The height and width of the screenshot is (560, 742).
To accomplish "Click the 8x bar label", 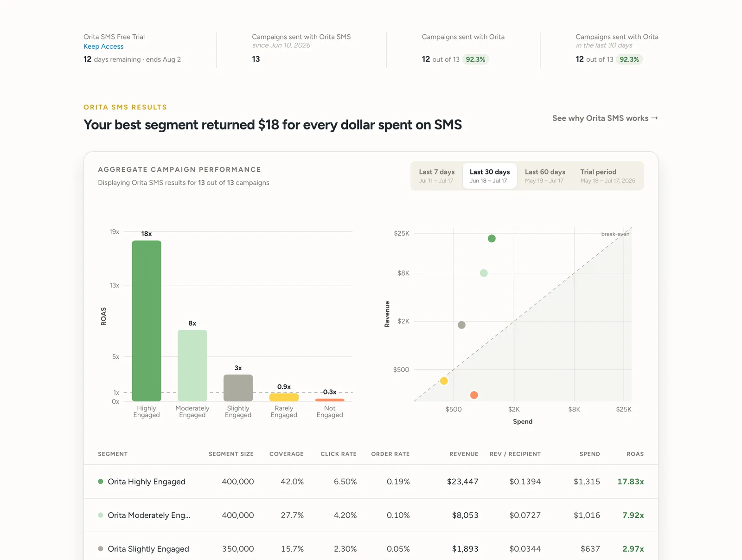I will 192,323.
